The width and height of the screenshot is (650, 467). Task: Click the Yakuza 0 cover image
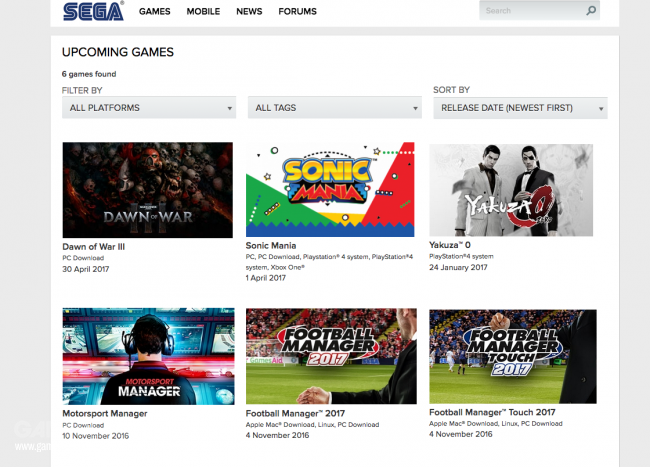511,189
